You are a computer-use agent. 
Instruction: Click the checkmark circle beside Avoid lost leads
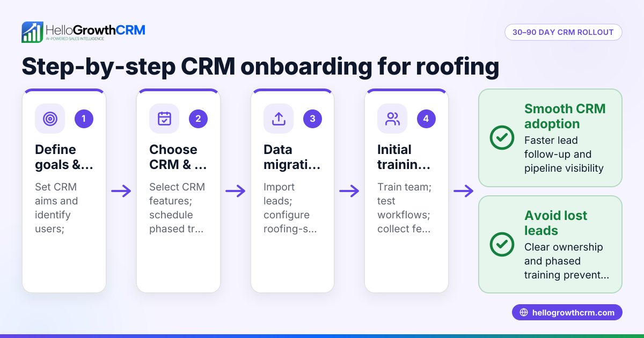[x=502, y=245]
